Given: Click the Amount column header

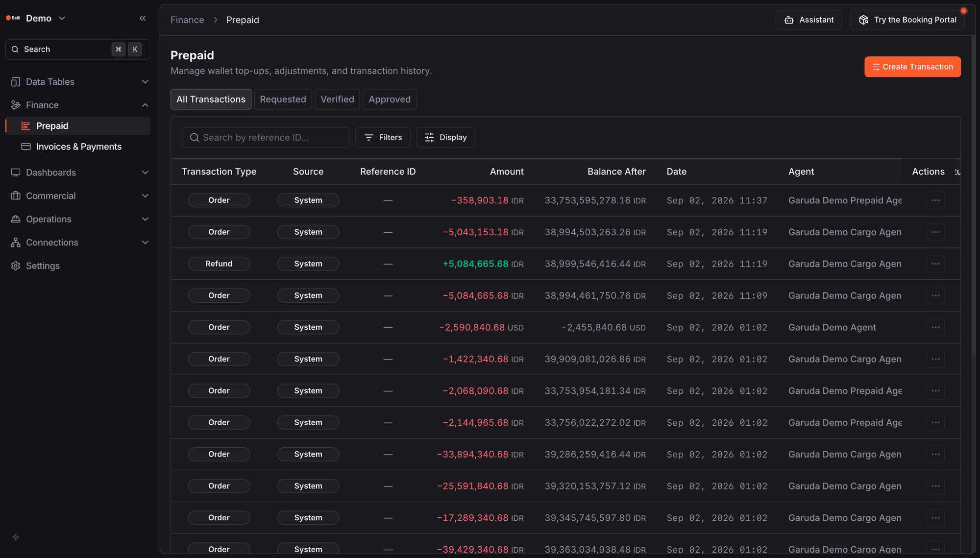Looking at the screenshot, I should coord(506,171).
